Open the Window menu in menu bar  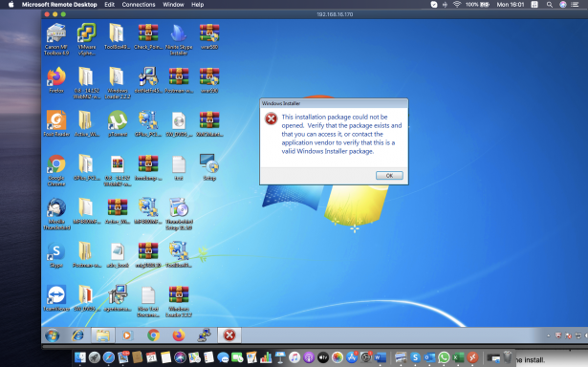(173, 5)
